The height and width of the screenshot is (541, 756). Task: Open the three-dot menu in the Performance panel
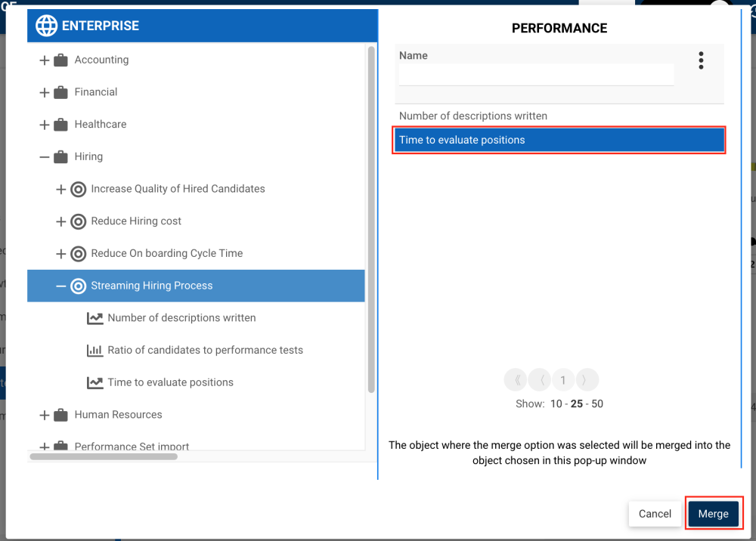pos(701,60)
